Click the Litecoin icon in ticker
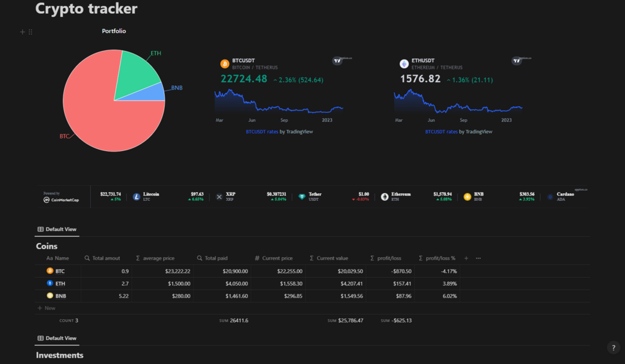625x364 pixels. point(136,197)
